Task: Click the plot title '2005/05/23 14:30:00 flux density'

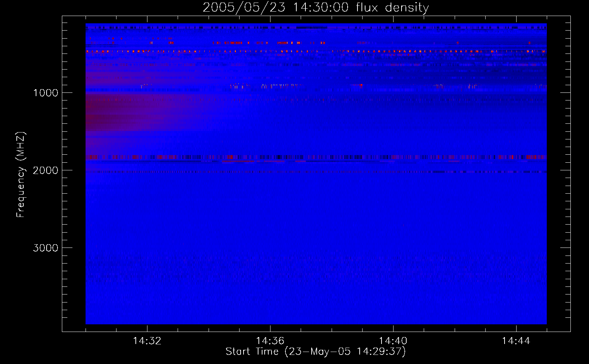Action: [316, 8]
